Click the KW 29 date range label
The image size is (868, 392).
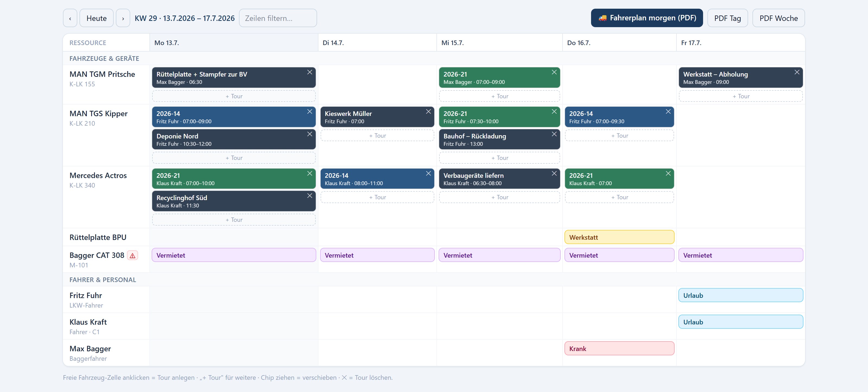(185, 18)
